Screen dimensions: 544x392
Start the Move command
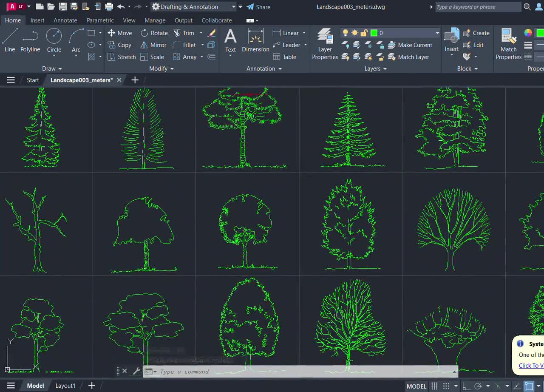click(x=120, y=33)
